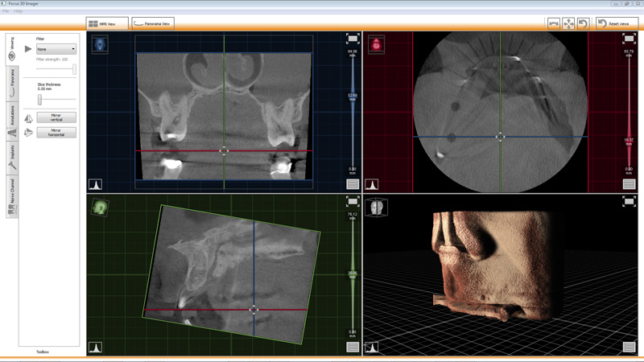
Task: Toggle the Panorama View mode
Action: pyautogui.click(x=153, y=24)
